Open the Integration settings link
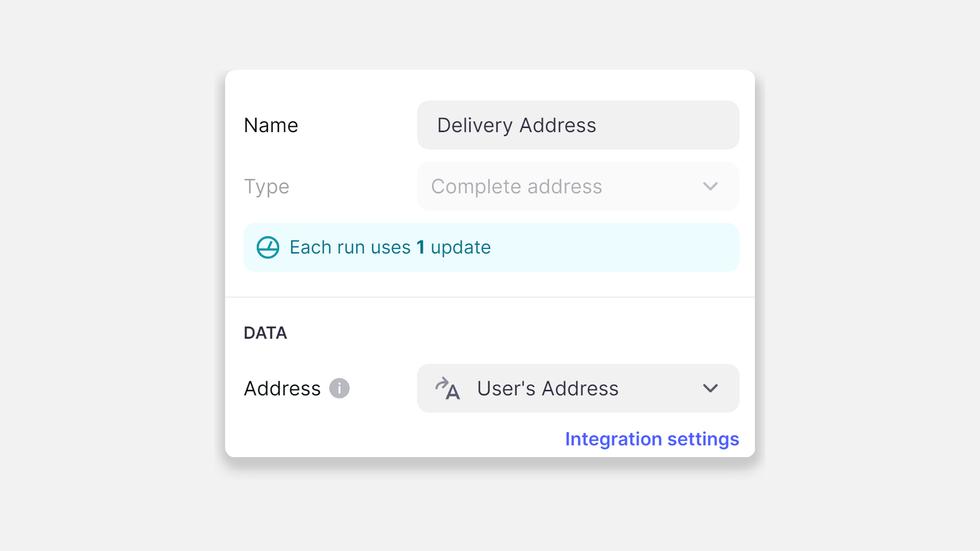 tap(652, 439)
